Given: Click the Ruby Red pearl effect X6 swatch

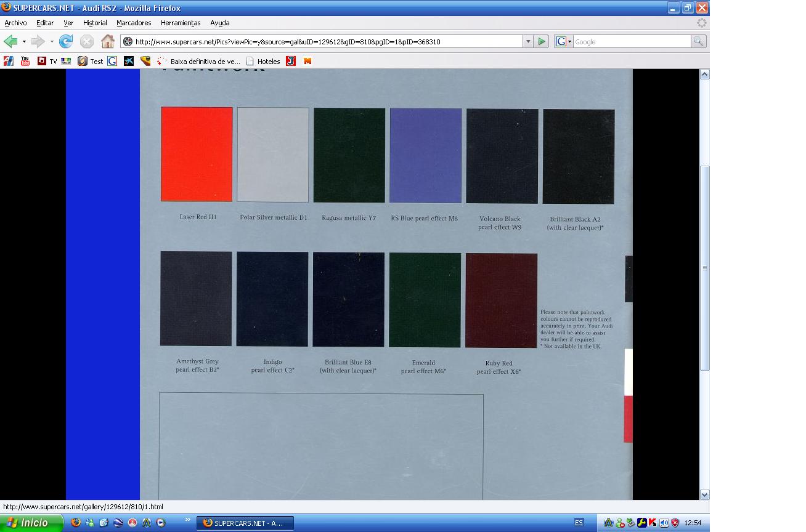Looking at the screenshot, I should (x=502, y=300).
